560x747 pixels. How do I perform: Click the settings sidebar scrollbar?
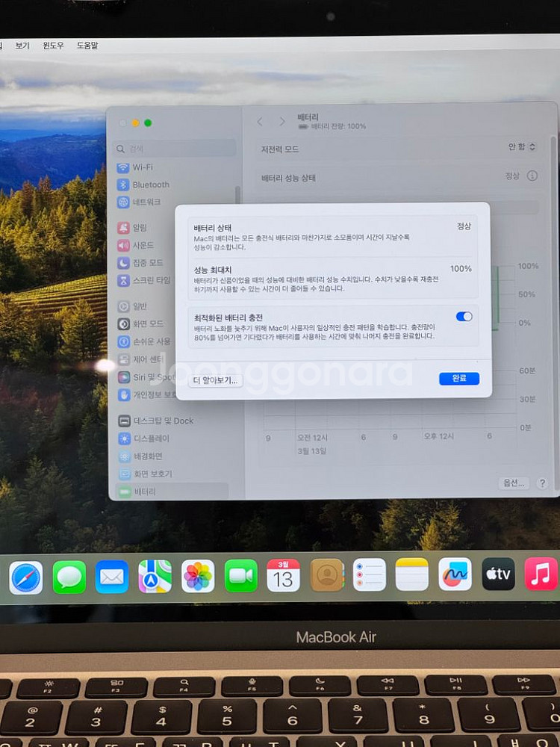237,195
